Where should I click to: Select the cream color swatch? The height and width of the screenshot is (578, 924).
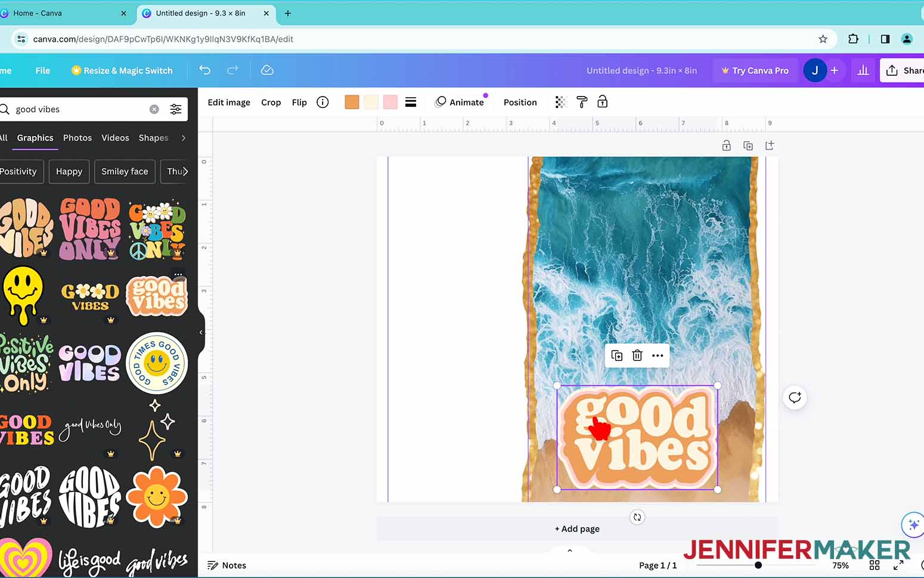click(371, 102)
